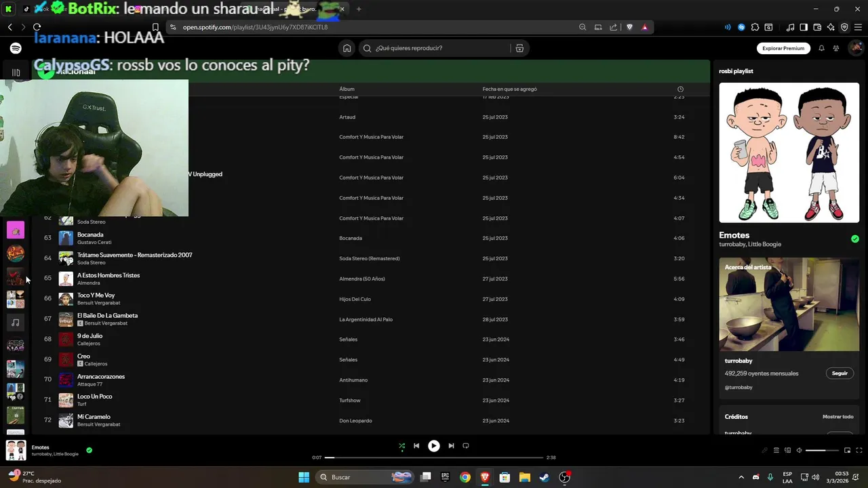
Task: Open Brave main hamburger menu
Action: pos(858,27)
